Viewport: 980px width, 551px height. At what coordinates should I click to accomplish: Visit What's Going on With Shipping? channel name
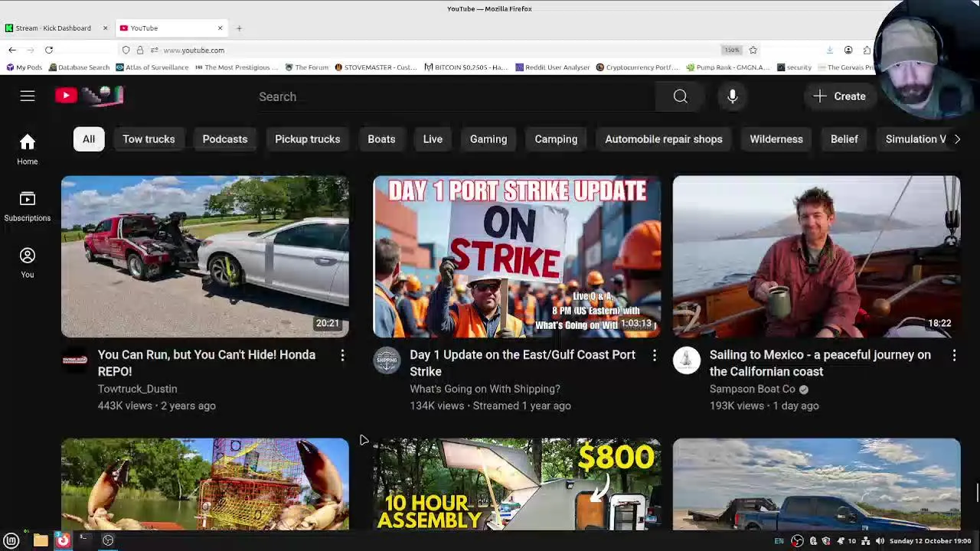click(485, 389)
